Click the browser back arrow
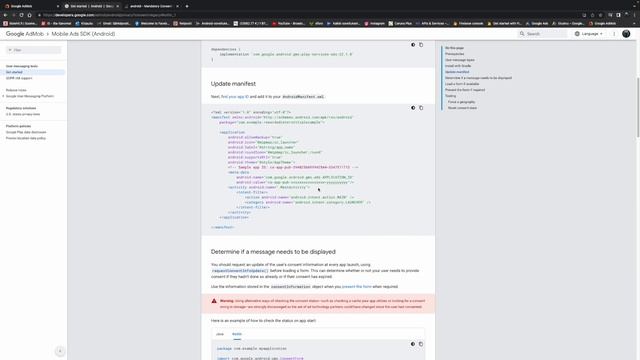The image size is (640, 360). point(5,15)
